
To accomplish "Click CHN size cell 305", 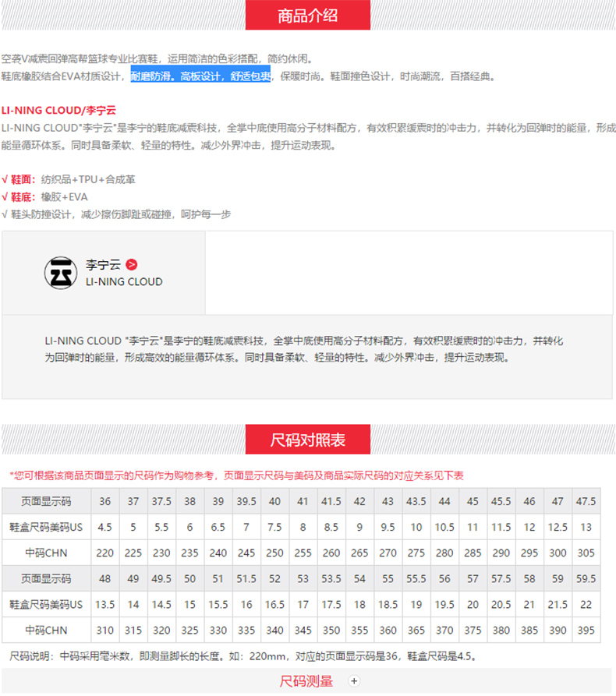I will point(586,553).
